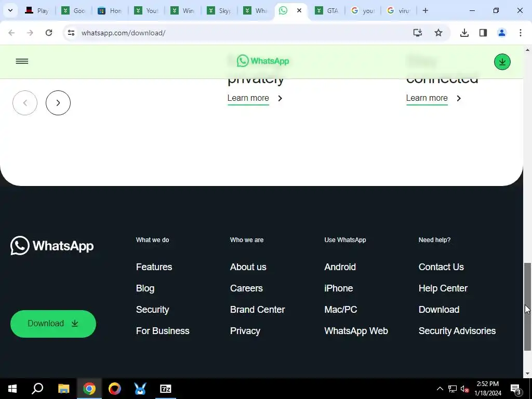Click the network tray icon
The width and height of the screenshot is (532, 399).
coord(452,389)
